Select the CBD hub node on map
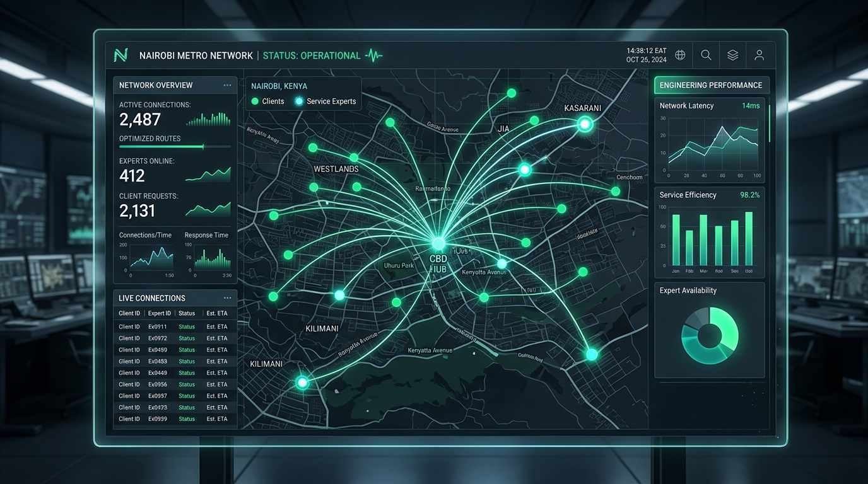Viewport: 868px width, 484px height. click(x=438, y=243)
